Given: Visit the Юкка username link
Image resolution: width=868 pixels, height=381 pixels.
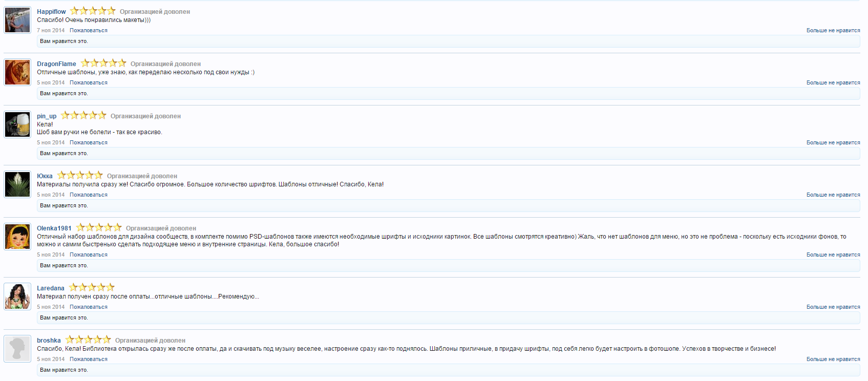Looking at the screenshot, I should (45, 176).
